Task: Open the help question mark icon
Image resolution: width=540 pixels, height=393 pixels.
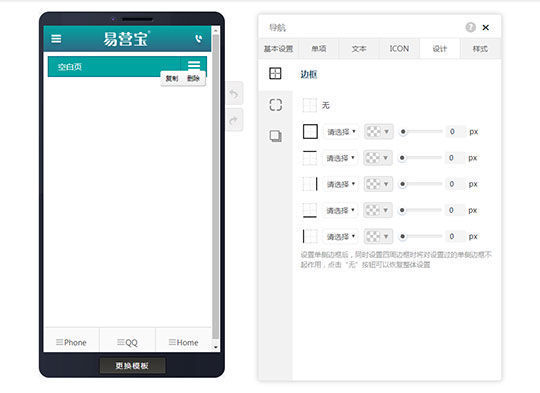Action: click(470, 27)
